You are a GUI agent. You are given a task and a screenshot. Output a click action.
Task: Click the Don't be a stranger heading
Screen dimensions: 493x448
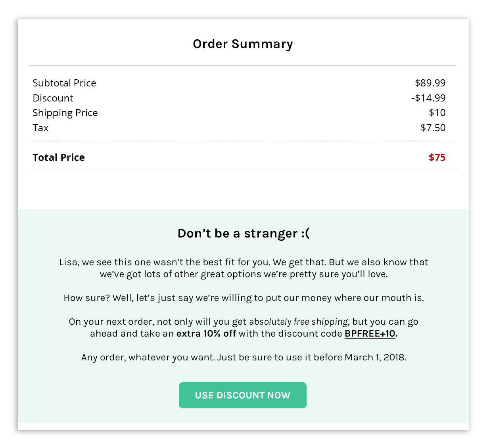tap(244, 234)
